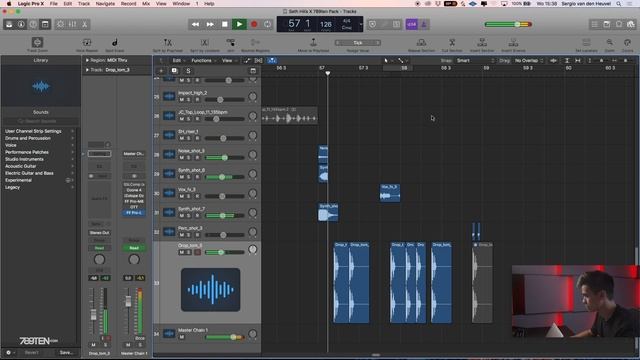Add a new track with plus button
This screenshot has height=360, width=640.
[161, 71]
